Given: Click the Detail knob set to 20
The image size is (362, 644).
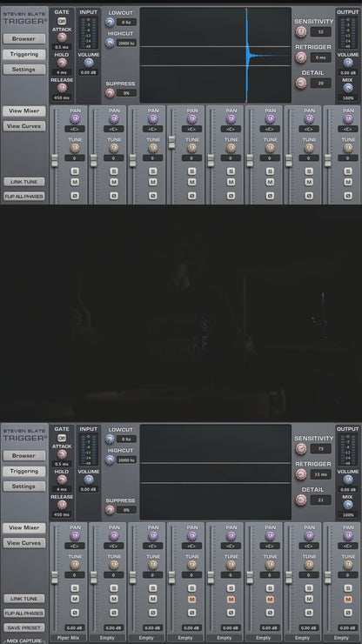Looking at the screenshot, I should click(x=301, y=83).
